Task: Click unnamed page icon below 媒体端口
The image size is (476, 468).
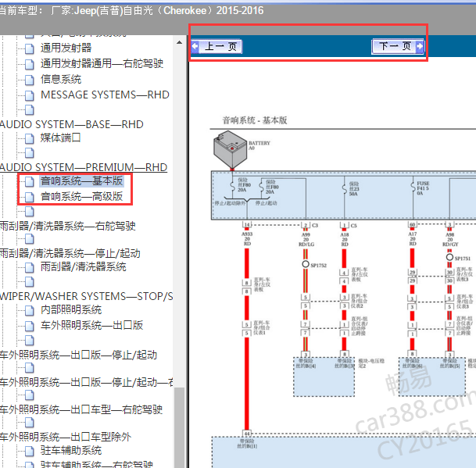Action: click(x=30, y=152)
